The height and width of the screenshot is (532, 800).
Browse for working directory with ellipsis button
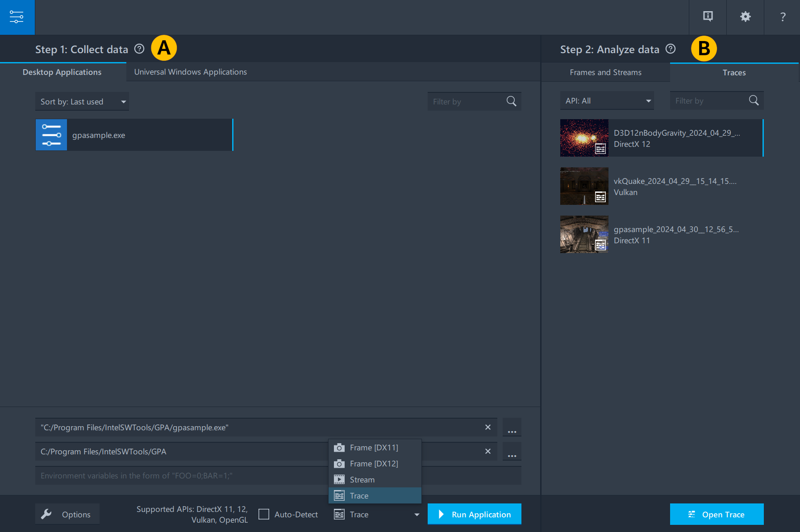512,452
